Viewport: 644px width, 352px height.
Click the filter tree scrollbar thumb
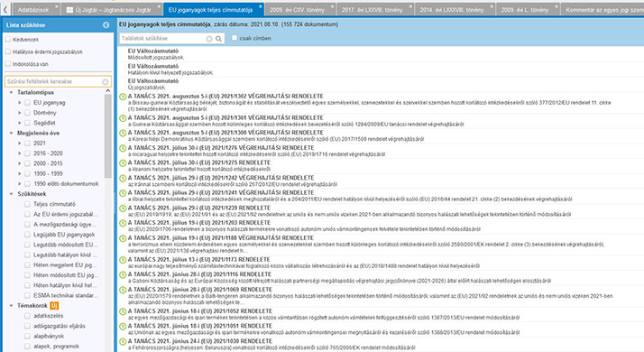pyautogui.click(x=108, y=136)
